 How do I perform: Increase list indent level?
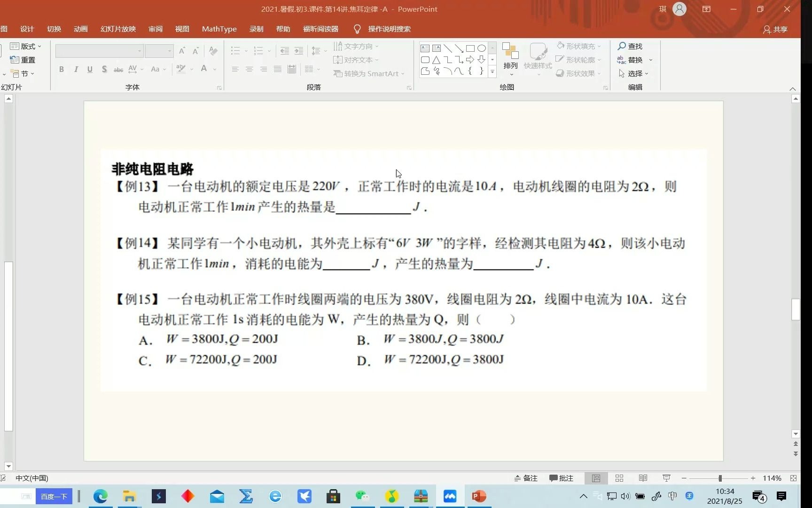pos(299,51)
